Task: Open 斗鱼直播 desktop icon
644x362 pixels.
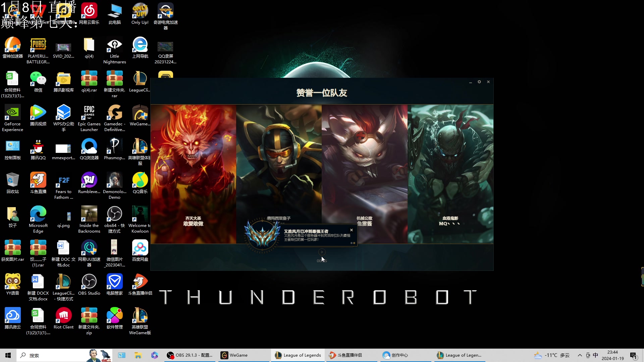Action: 38,183
